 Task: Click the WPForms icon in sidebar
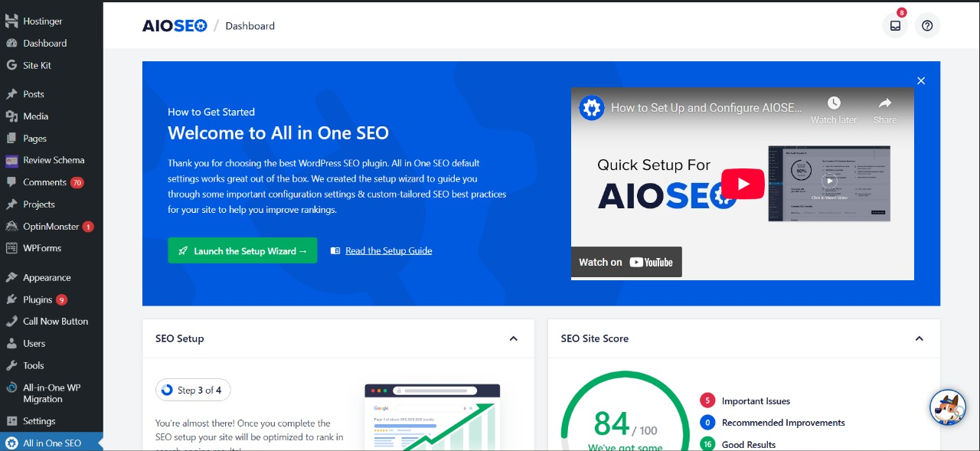[x=11, y=248]
